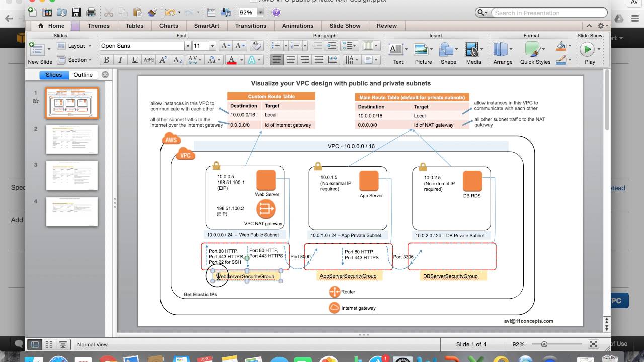The height and width of the screenshot is (362, 644).
Task: Toggle Underline formatting
Action: (x=135, y=60)
